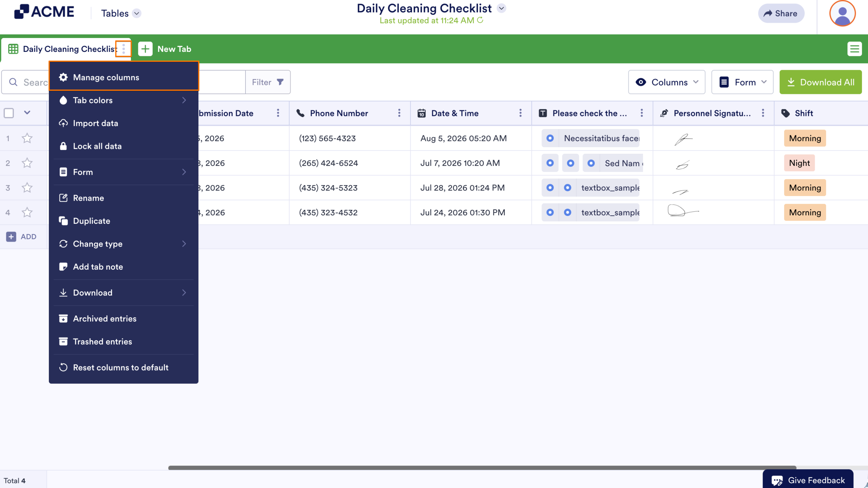Open the hamburger menu in the green bar
The image size is (868, 488).
tap(854, 49)
